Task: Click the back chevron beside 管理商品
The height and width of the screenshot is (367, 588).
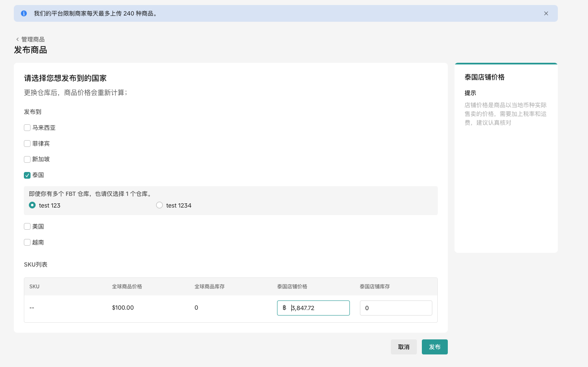Action: click(18, 39)
